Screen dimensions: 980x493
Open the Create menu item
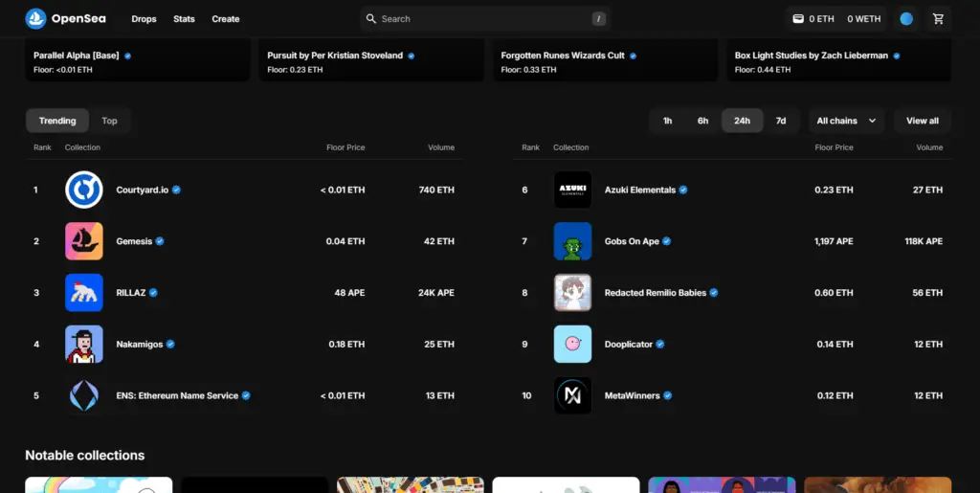(x=226, y=19)
